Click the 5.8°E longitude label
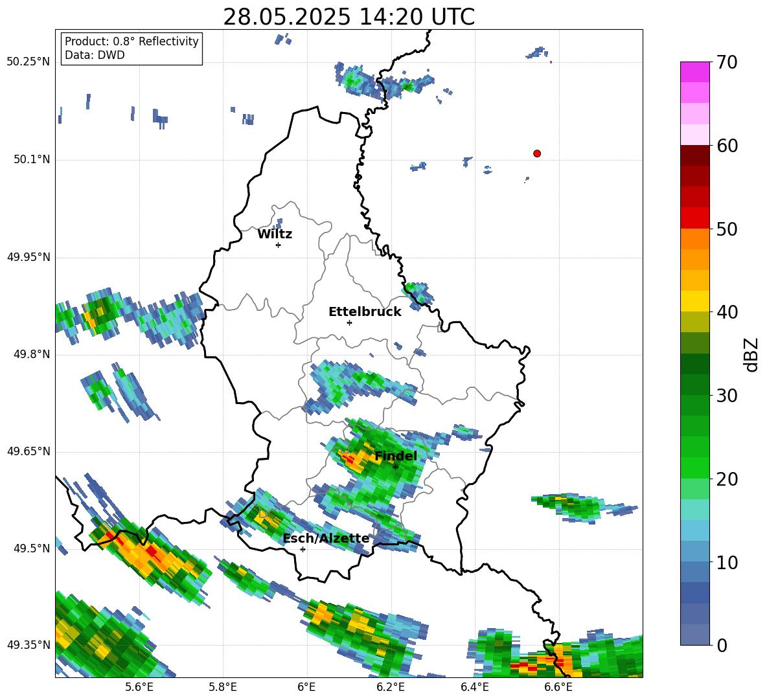 pos(223,687)
